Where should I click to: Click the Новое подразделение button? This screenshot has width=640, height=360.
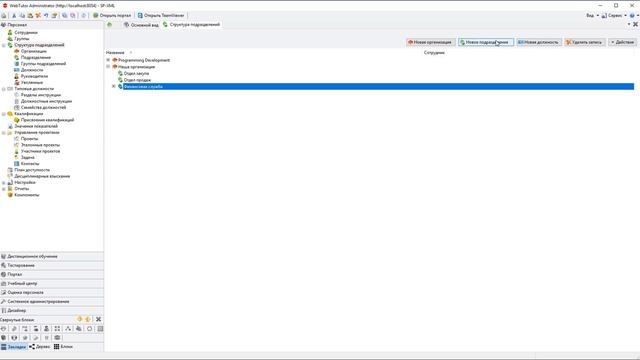pyautogui.click(x=486, y=42)
